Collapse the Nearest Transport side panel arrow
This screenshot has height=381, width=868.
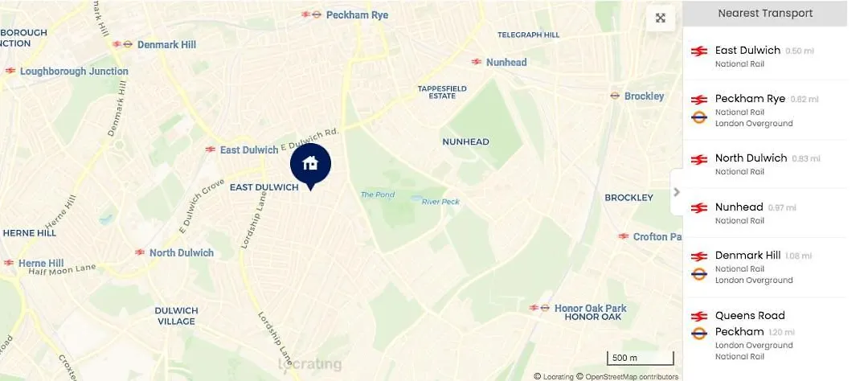[677, 192]
